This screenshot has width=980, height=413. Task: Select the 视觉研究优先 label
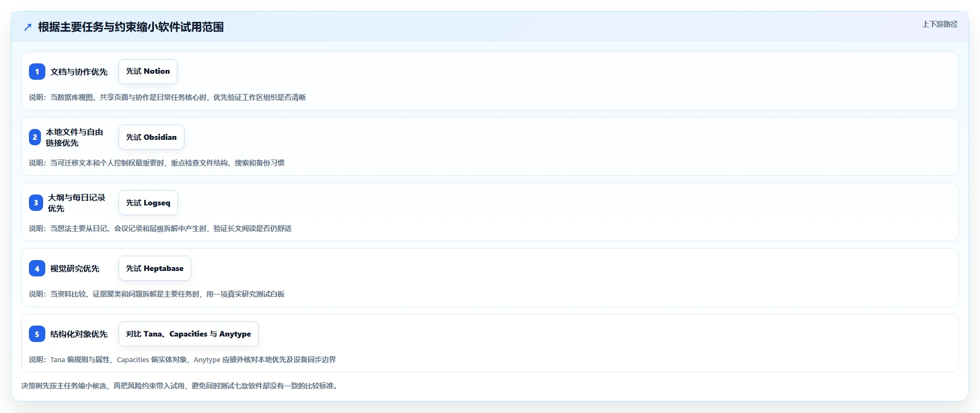click(75, 268)
